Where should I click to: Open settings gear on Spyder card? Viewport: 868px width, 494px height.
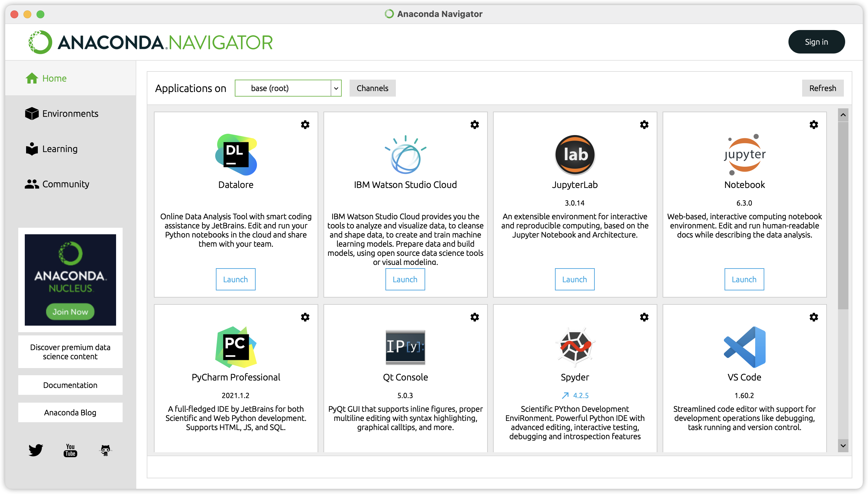click(644, 317)
